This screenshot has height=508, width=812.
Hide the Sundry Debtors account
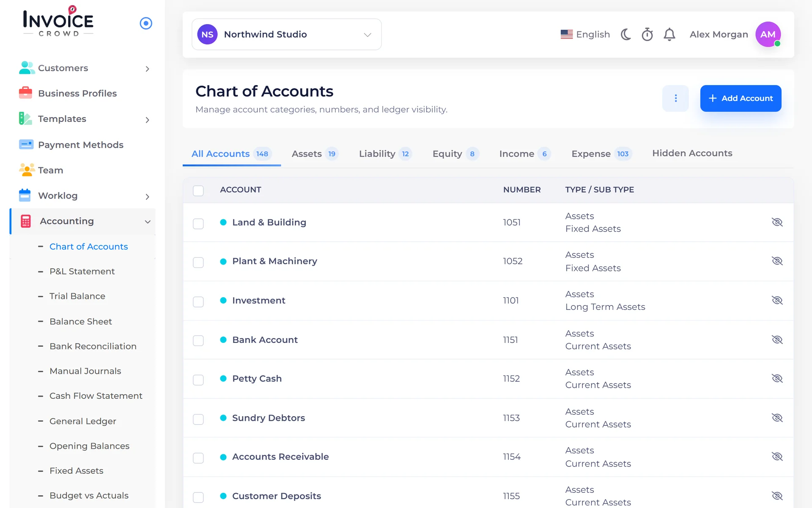tap(777, 418)
